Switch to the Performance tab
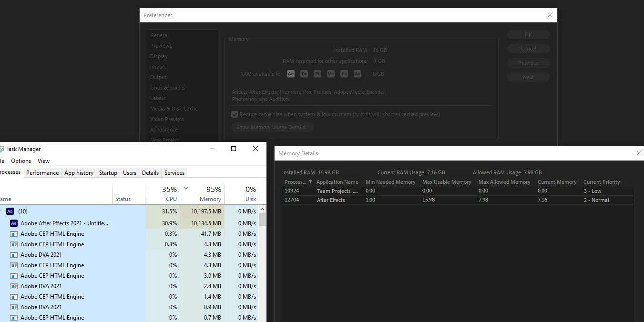Screen dimensions: 644x322 (42, 173)
